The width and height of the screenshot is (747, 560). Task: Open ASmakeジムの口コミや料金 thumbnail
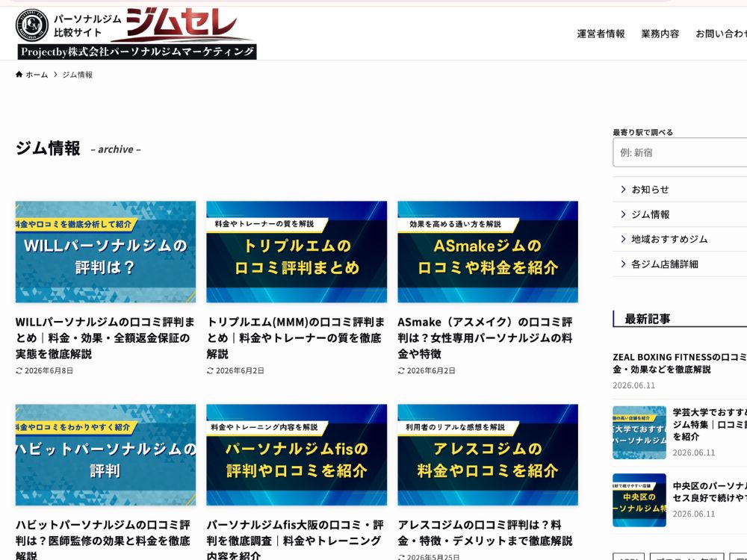click(488, 252)
